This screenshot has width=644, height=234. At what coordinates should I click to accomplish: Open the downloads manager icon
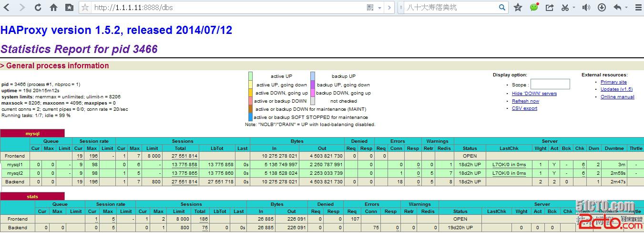point(602,7)
